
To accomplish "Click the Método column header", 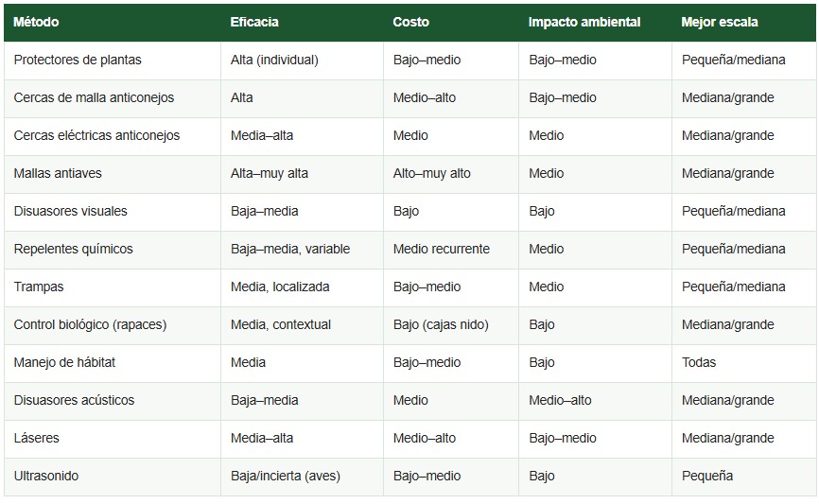I will pyautogui.click(x=113, y=23).
